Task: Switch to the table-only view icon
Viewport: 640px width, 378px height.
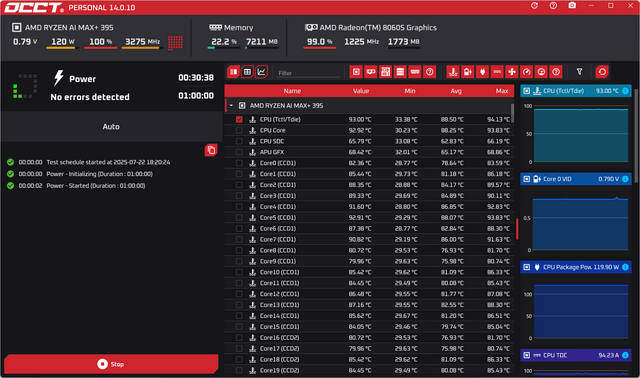Action: click(x=247, y=72)
